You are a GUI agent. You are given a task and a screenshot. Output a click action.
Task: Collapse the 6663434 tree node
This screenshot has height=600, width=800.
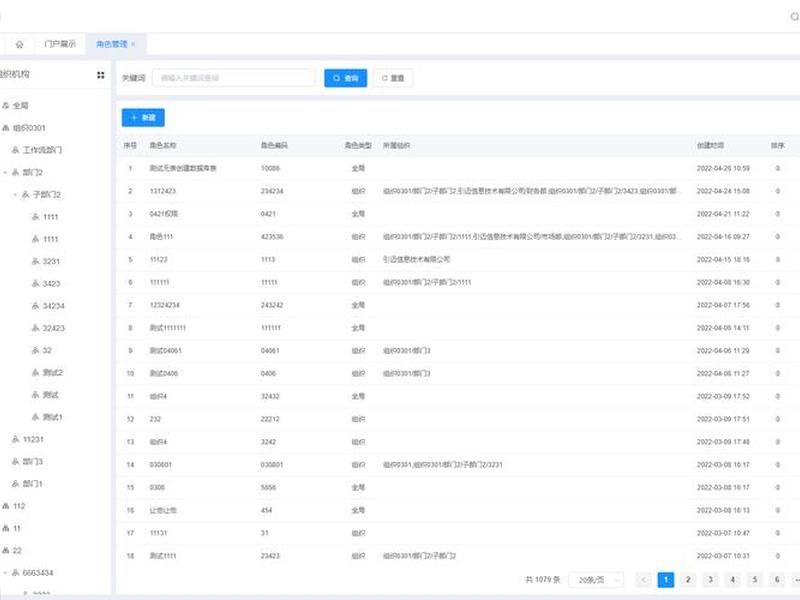click(x=5, y=573)
